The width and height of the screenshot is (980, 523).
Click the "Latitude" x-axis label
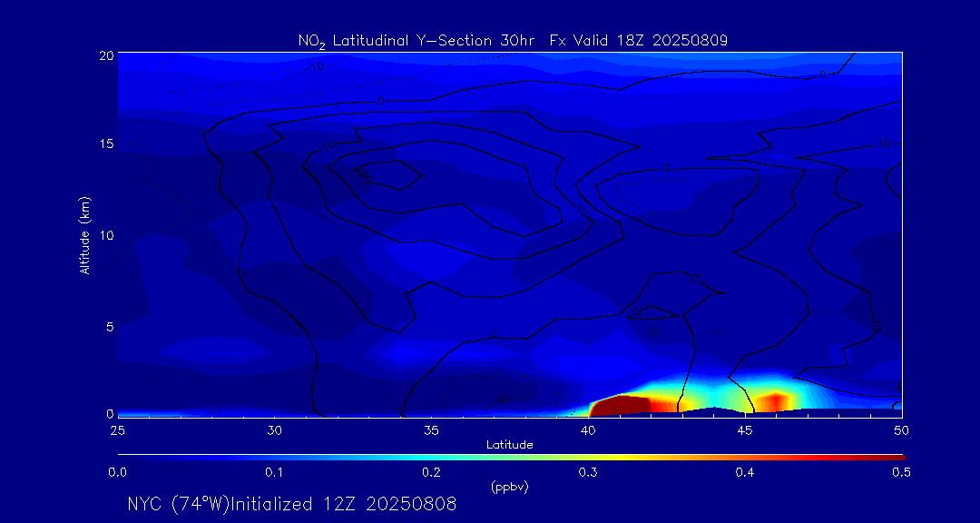(510, 445)
